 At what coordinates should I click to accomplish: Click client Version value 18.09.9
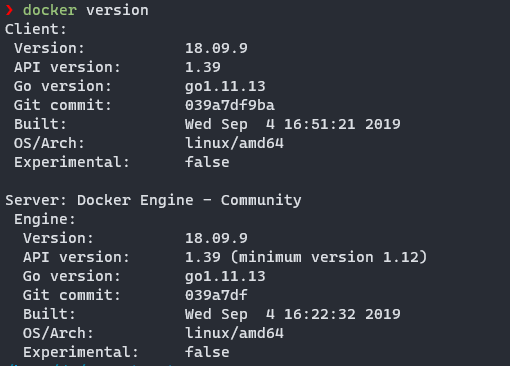click(x=216, y=48)
